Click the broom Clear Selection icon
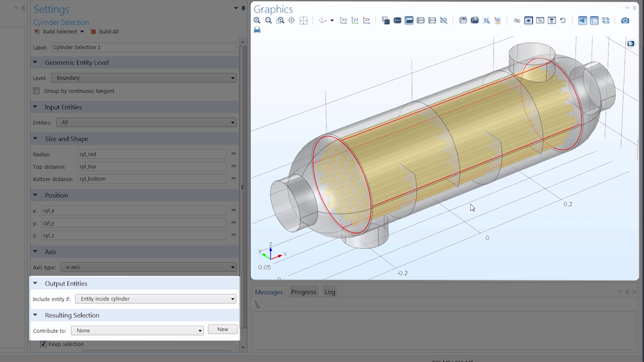Image resolution: width=644 pixels, height=362 pixels. (x=498, y=21)
